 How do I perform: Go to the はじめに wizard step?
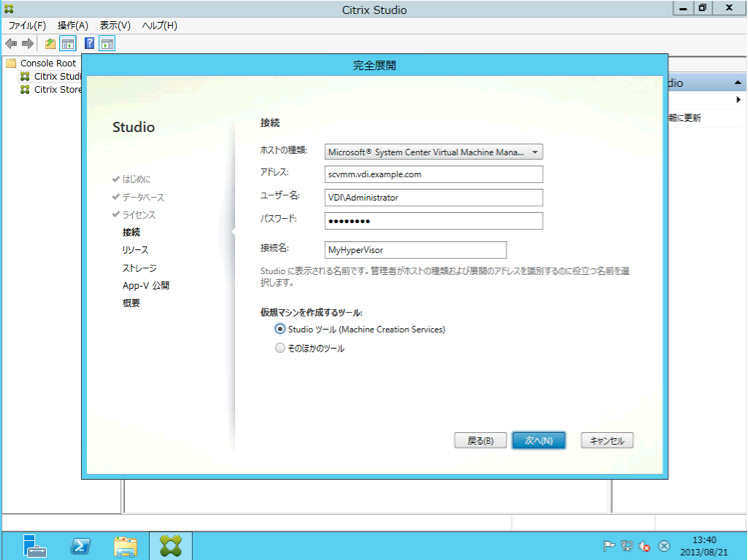click(x=136, y=179)
